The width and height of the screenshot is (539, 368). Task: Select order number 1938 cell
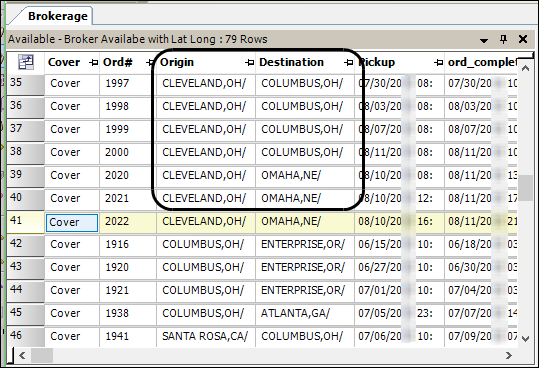[117, 313]
